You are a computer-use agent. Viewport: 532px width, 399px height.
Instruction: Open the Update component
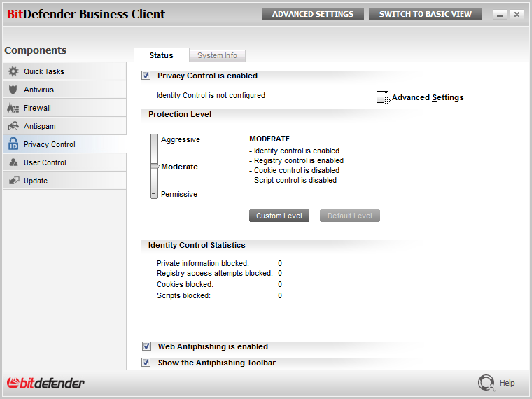(x=64, y=181)
